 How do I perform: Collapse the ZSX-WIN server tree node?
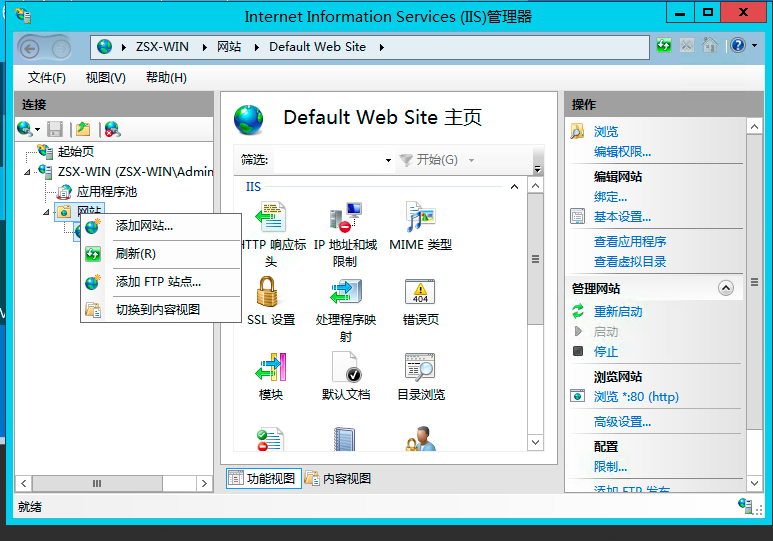(x=28, y=172)
